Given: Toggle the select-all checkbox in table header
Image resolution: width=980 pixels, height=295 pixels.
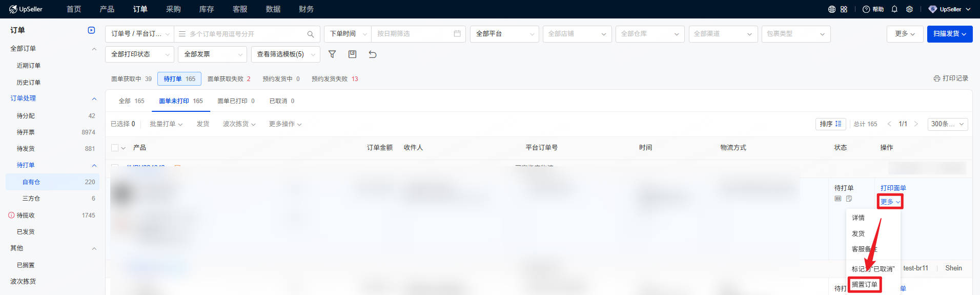Looking at the screenshot, I should click(115, 148).
